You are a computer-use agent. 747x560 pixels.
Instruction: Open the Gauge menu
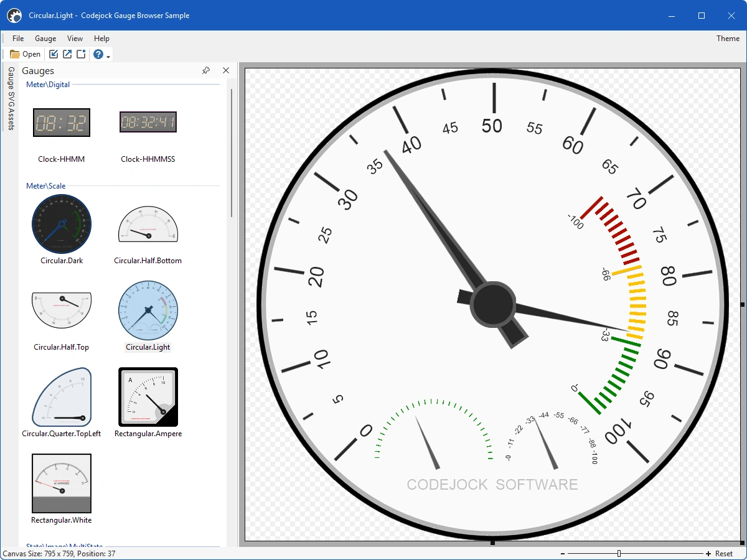click(x=45, y=39)
